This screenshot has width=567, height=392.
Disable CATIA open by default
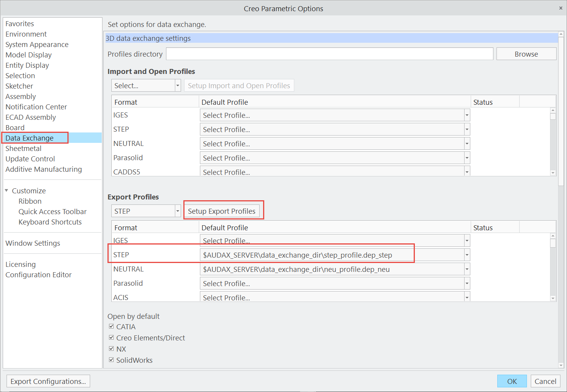click(x=111, y=326)
